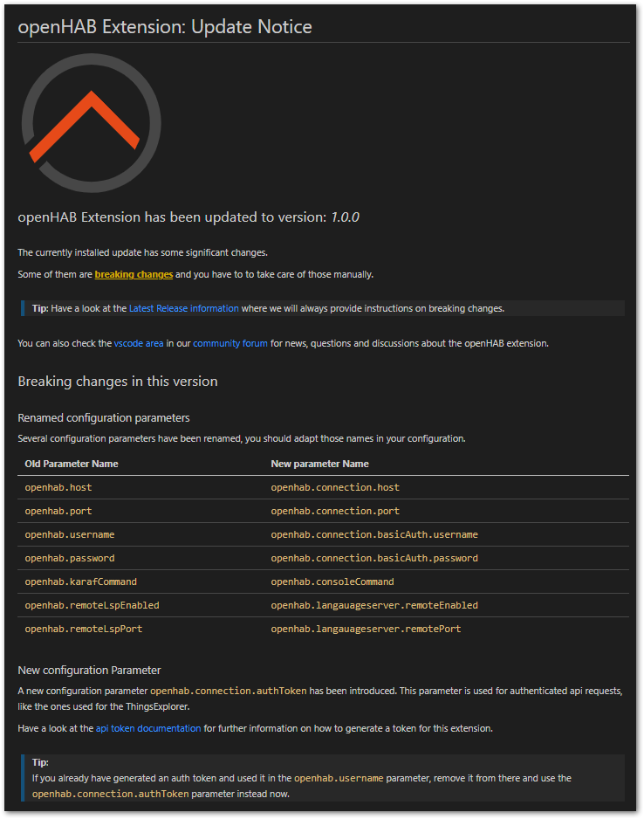Follow the vscode area link

(138, 343)
